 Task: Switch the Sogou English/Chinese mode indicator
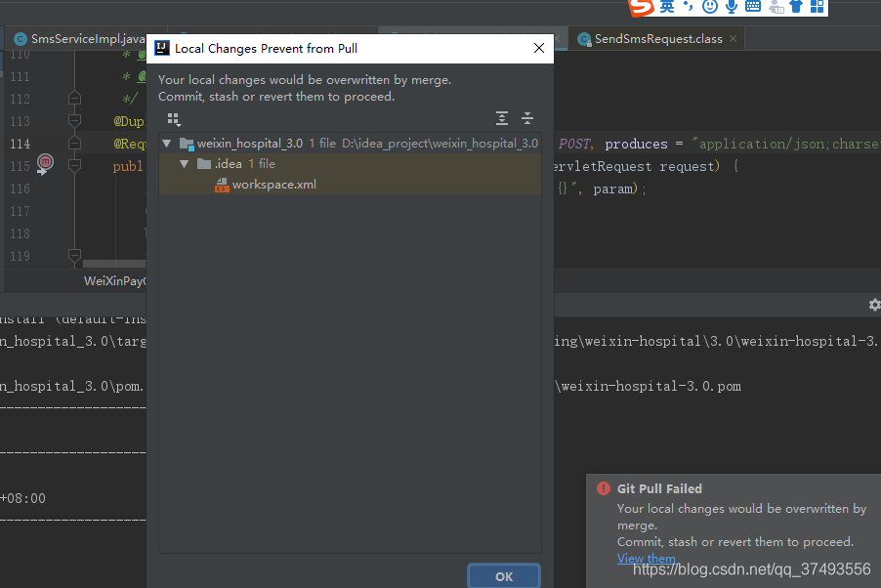(667, 7)
